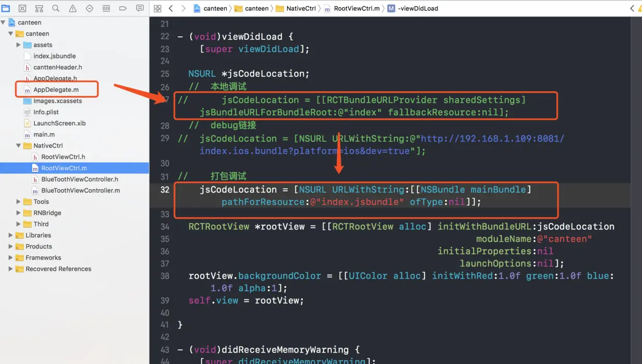
Task: Expand the Third group triangle
Action: point(19,224)
